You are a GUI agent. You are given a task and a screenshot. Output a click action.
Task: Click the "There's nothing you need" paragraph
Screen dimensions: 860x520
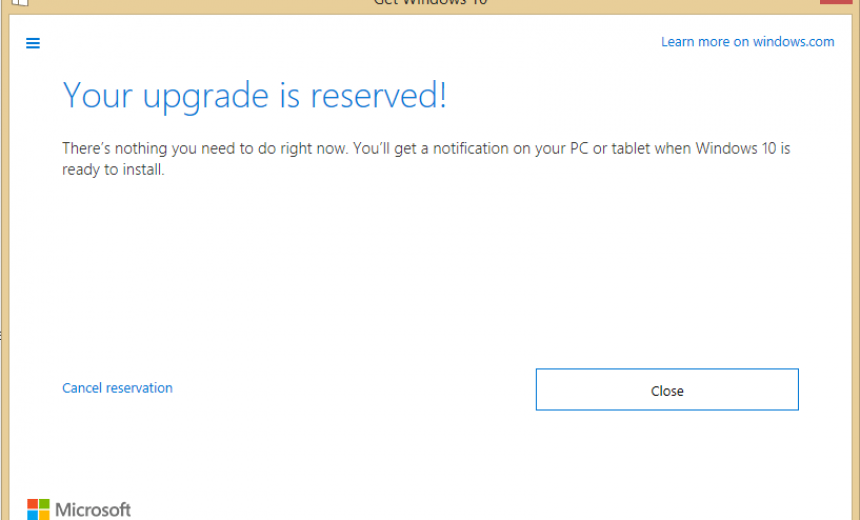[426, 159]
